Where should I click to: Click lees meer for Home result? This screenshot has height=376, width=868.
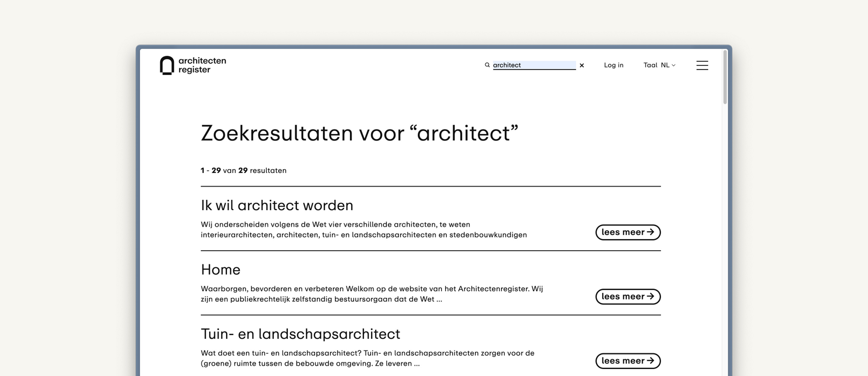[x=628, y=297]
